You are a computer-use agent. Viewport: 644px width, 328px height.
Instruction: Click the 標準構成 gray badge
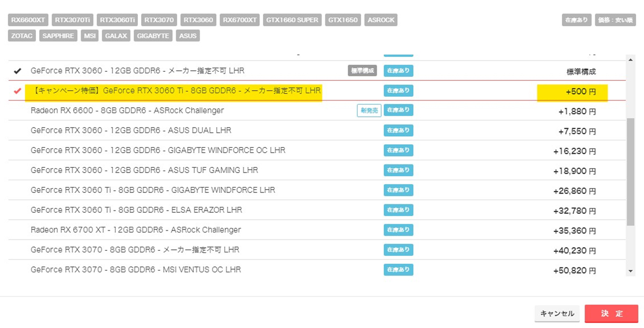pyautogui.click(x=363, y=71)
